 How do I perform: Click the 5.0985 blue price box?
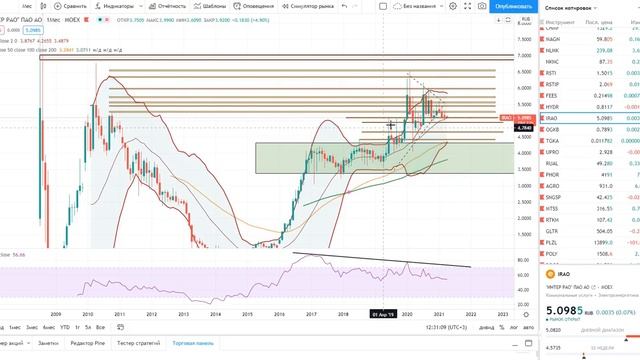pos(33,30)
